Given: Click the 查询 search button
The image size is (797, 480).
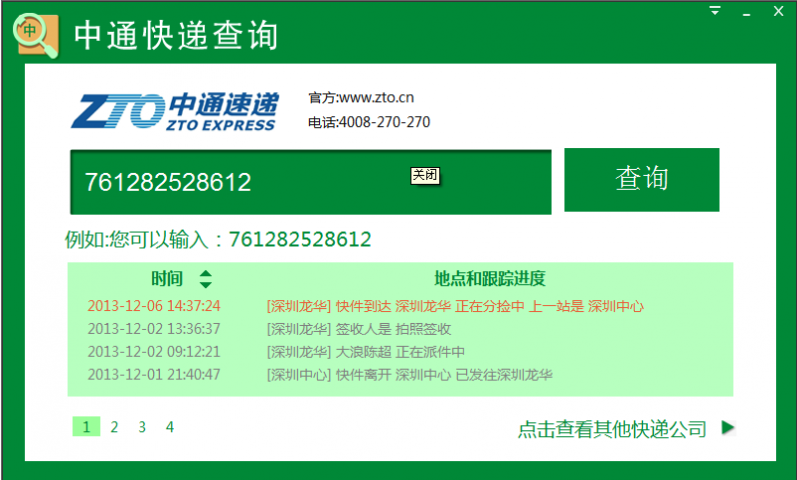Looking at the screenshot, I should coord(641,179).
